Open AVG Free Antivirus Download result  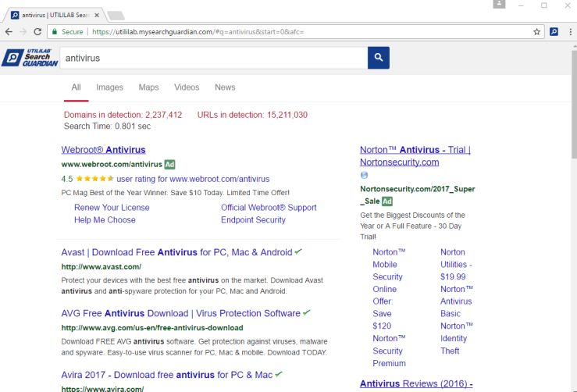click(x=180, y=313)
